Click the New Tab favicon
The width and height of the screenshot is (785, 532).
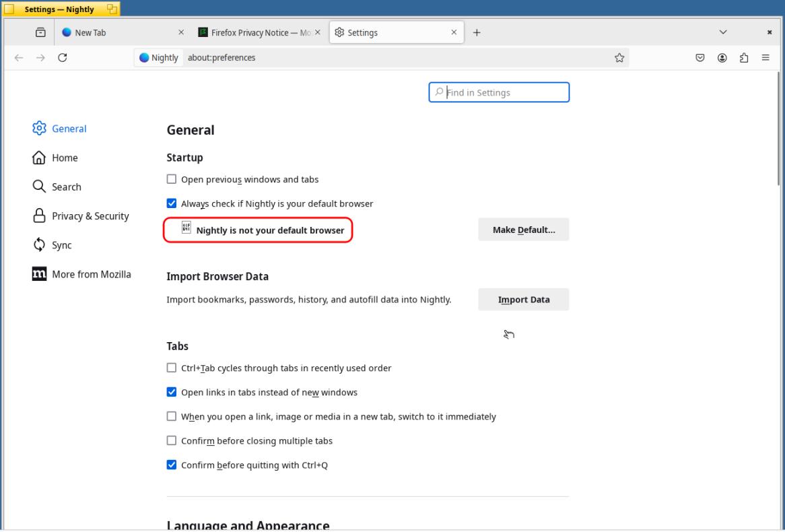[67, 32]
